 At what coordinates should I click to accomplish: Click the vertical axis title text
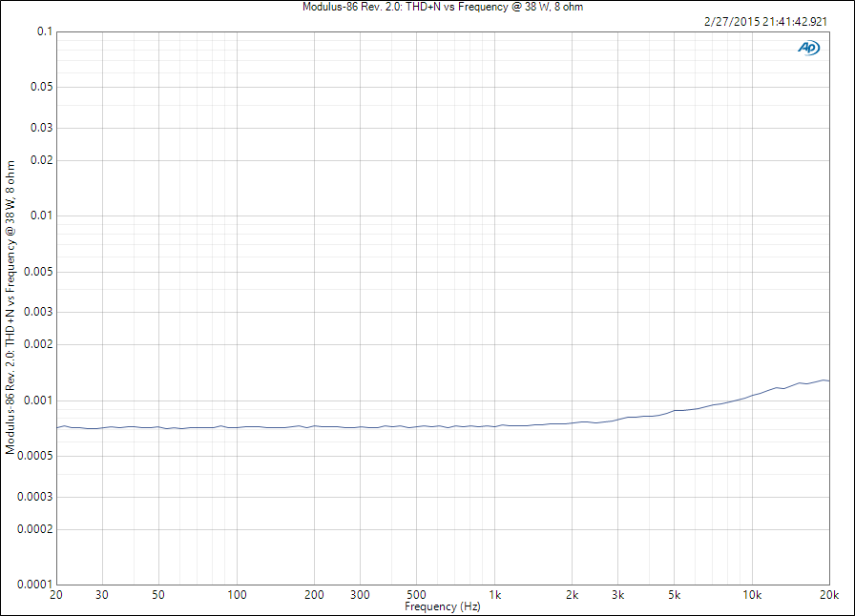coord(10,308)
